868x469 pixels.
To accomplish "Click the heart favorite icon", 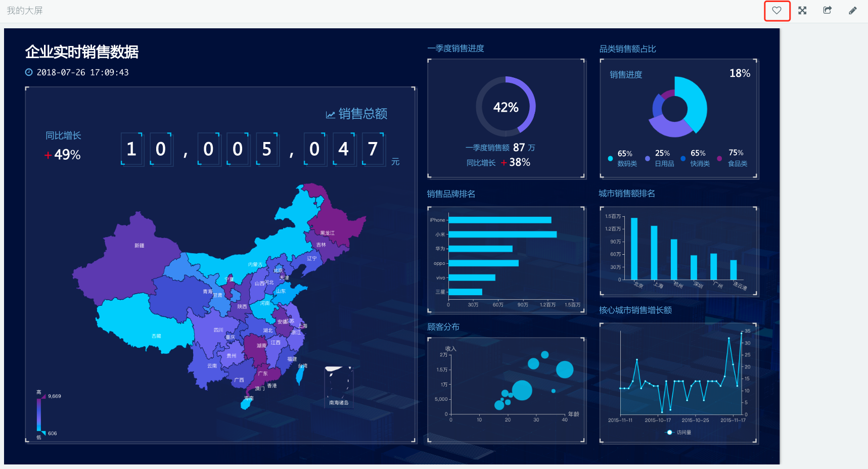I will point(776,11).
